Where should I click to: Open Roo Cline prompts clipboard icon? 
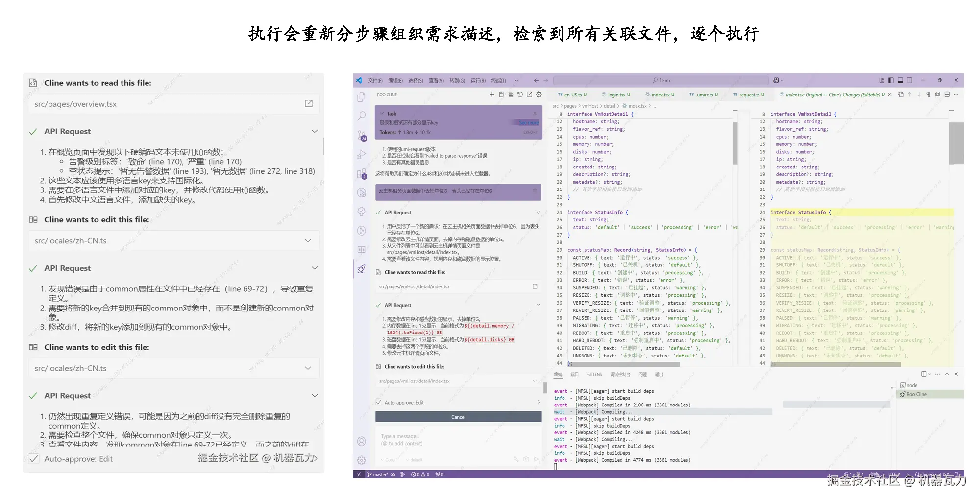coord(501,95)
